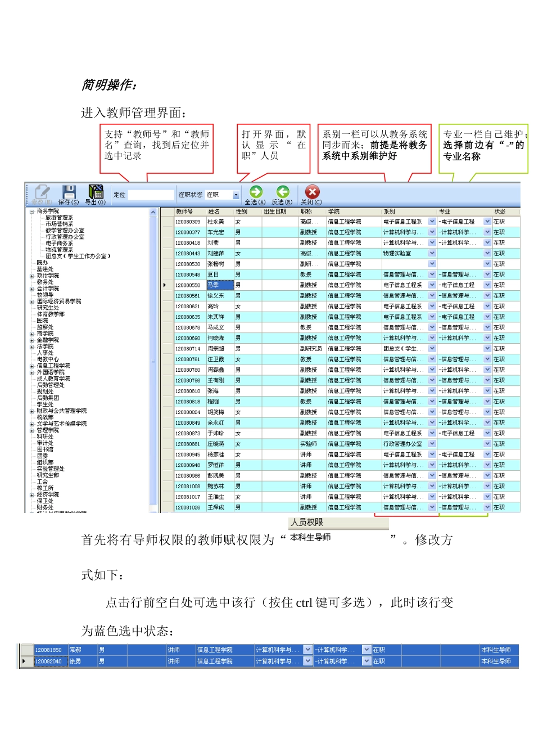Click the 姓名 column header
The image size is (534, 756).
[220, 211]
